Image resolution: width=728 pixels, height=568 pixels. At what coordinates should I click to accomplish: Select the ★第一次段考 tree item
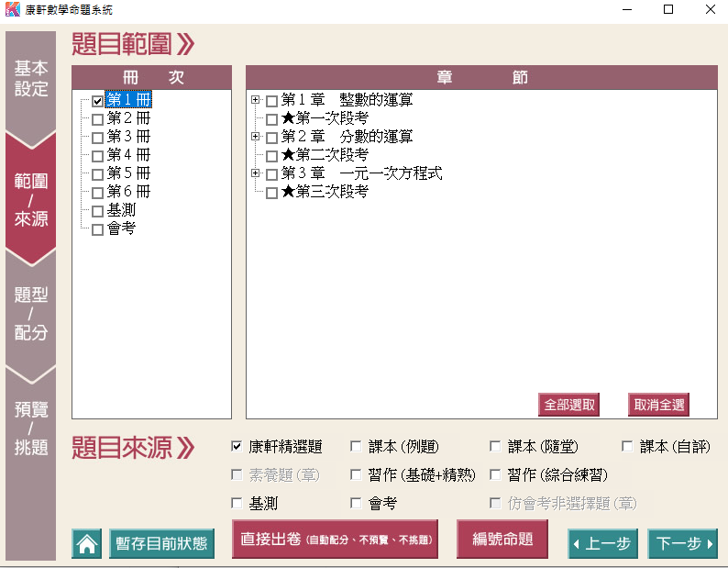click(x=325, y=118)
